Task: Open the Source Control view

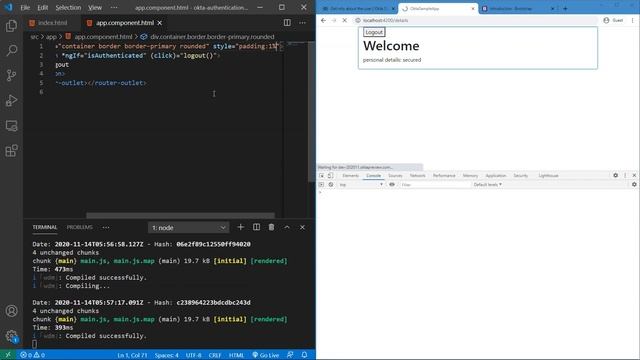Action: (11, 76)
